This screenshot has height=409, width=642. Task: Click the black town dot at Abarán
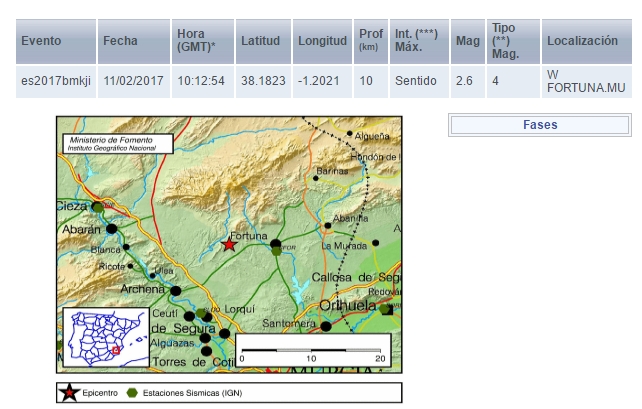click(x=112, y=229)
